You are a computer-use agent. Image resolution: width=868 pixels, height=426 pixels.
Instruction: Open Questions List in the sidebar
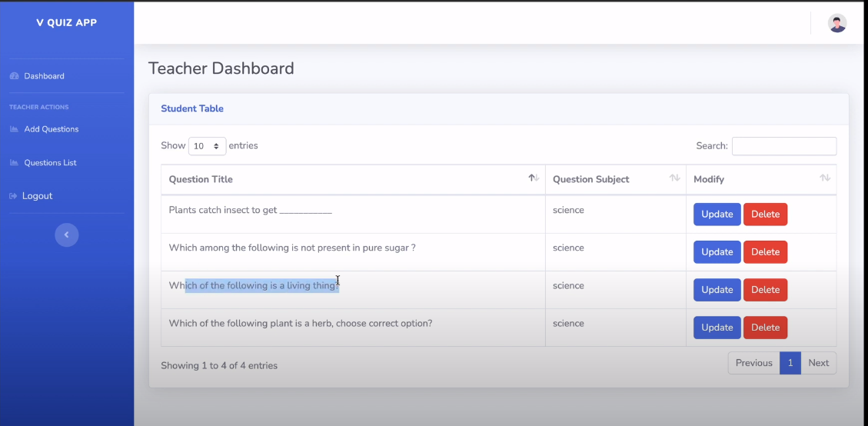coord(50,163)
